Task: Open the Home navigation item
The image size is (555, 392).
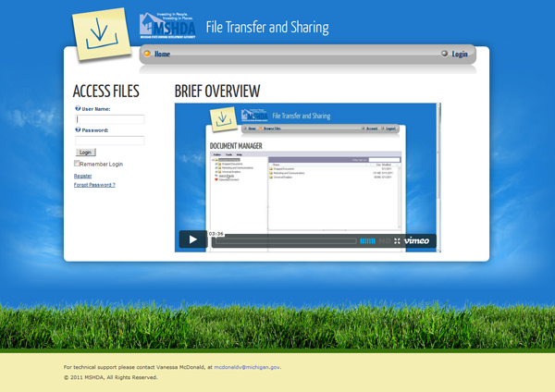Action: click(x=162, y=55)
